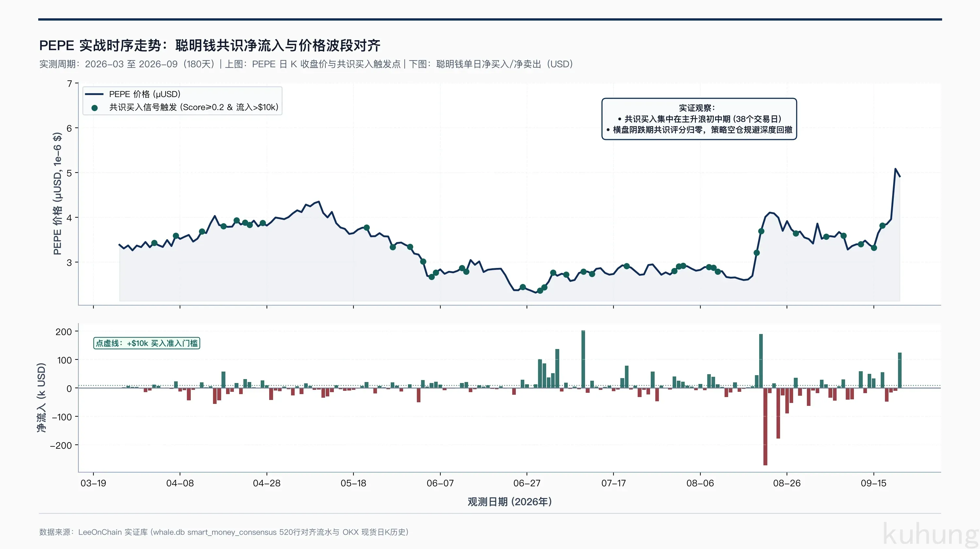This screenshot has height=549, width=980.
Task: Click the price axis tick label 7
Action: tap(69, 83)
